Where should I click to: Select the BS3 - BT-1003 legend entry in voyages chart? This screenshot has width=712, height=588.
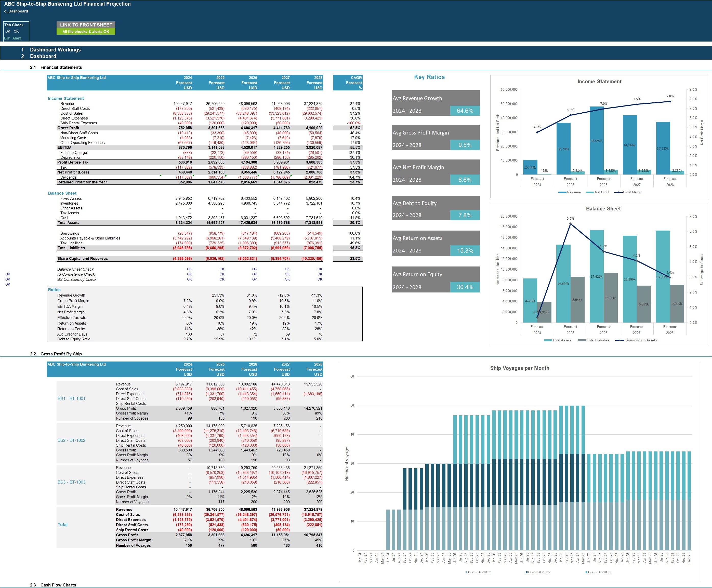598,572
